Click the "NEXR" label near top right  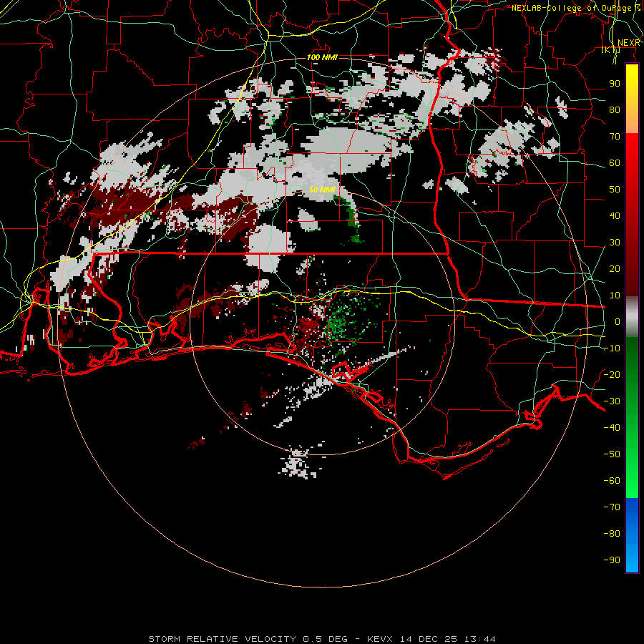pyautogui.click(x=629, y=43)
